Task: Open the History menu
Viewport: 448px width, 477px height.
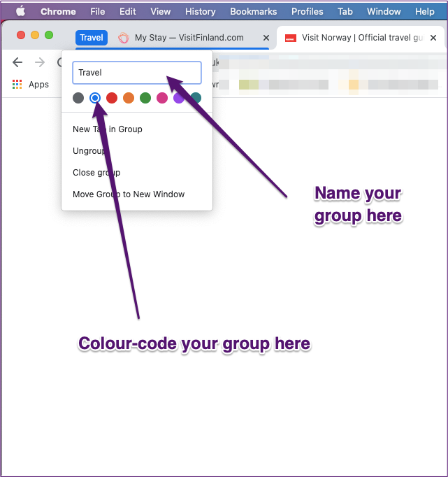Action: [x=201, y=12]
